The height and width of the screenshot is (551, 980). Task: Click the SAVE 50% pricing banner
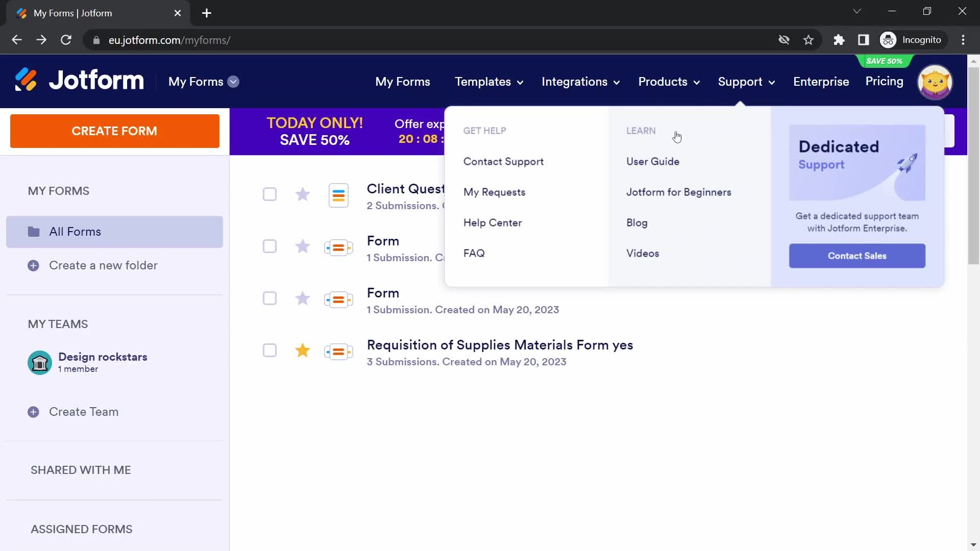tap(885, 61)
